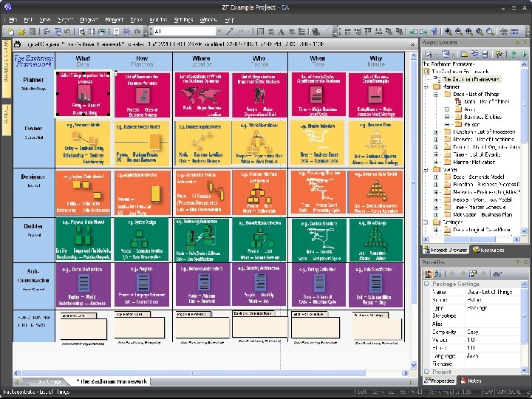Click the Notes tab icon

pyautogui.click(x=462, y=381)
